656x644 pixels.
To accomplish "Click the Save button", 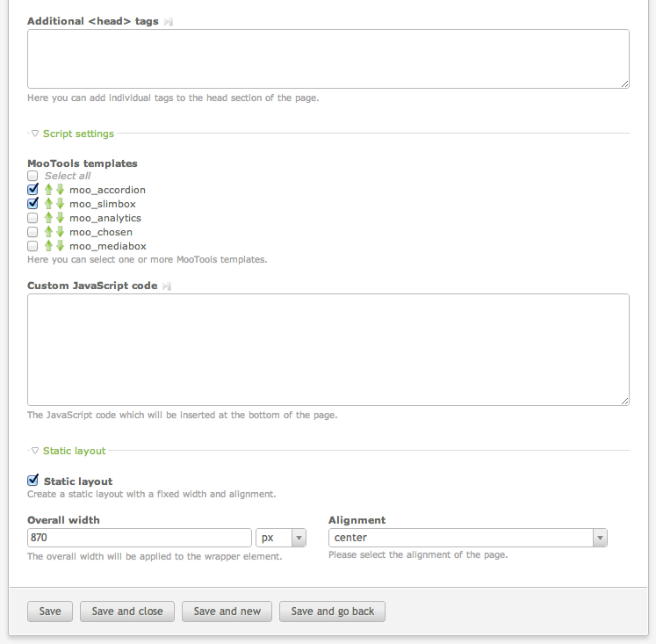I will 50,611.
